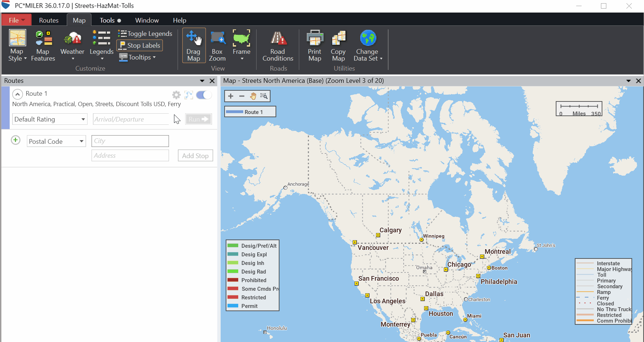Image resolution: width=644 pixels, height=342 pixels.
Task: Click the Address input field
Action: coord(130,155)
